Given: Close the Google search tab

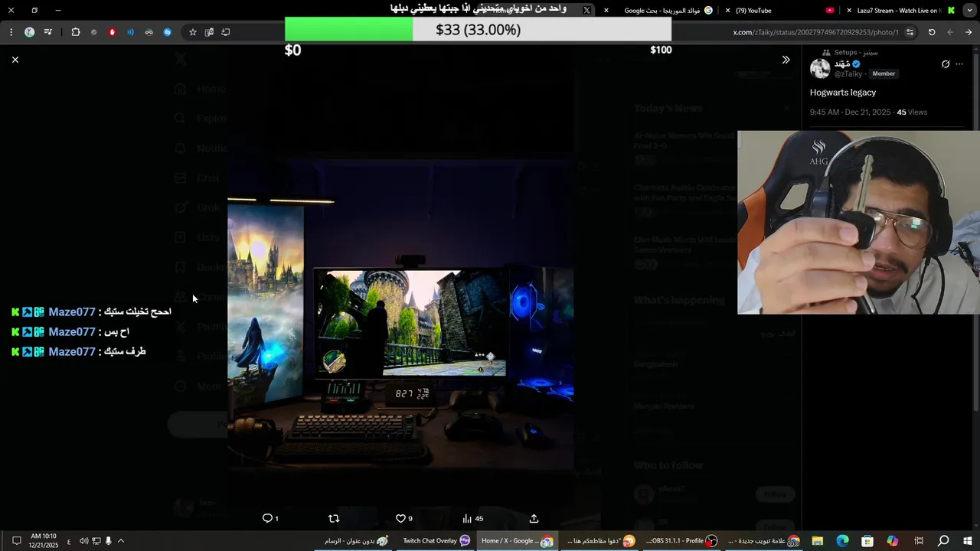Looking at the screenshot, I should point(606,11).
